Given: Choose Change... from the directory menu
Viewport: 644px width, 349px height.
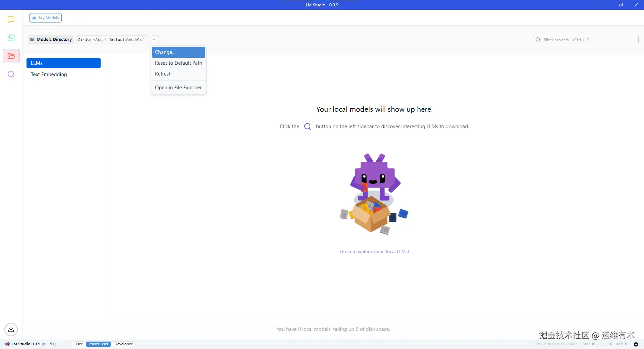Looking at the screenshot, I should pyautogui.click(x=178, y=52).
